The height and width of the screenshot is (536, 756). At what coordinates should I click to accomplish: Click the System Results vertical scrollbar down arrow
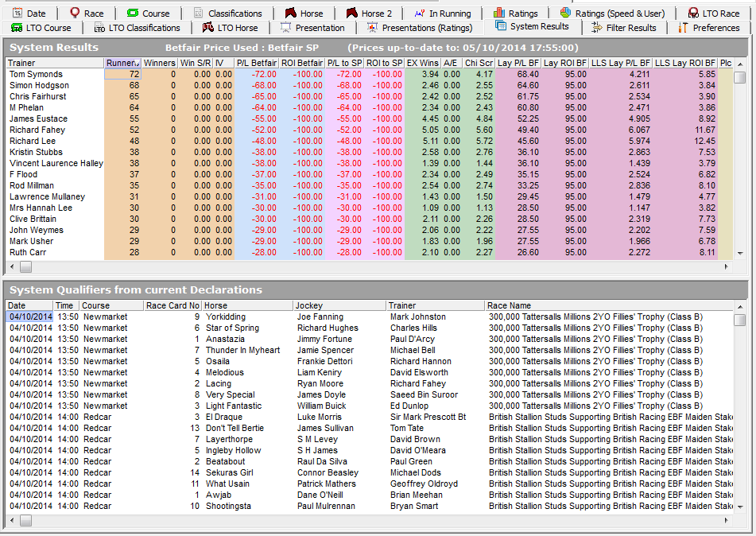739,254
